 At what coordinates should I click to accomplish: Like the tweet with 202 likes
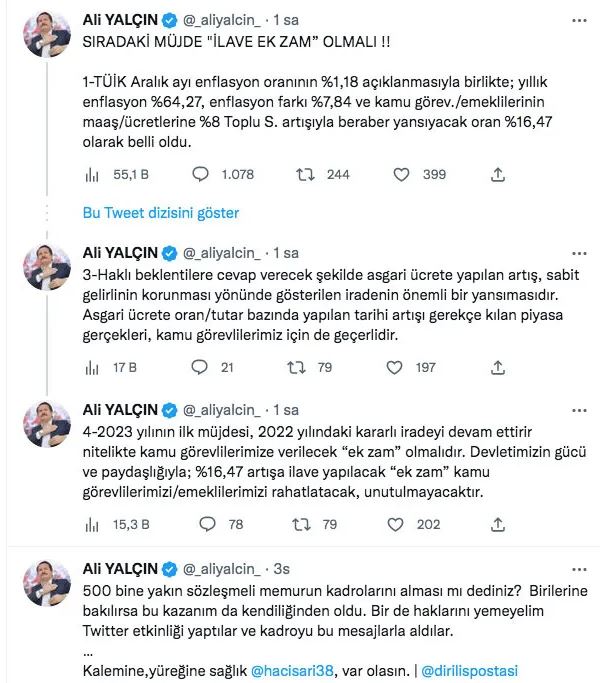402,523
